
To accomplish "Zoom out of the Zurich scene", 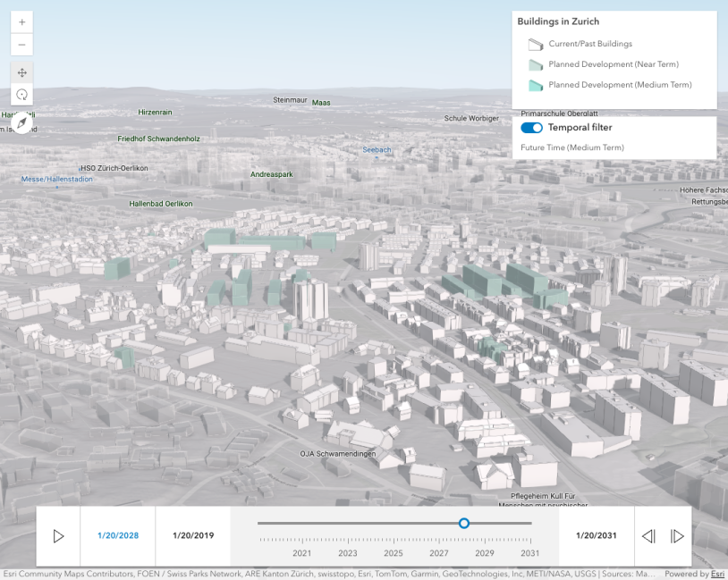I will 21,45.
